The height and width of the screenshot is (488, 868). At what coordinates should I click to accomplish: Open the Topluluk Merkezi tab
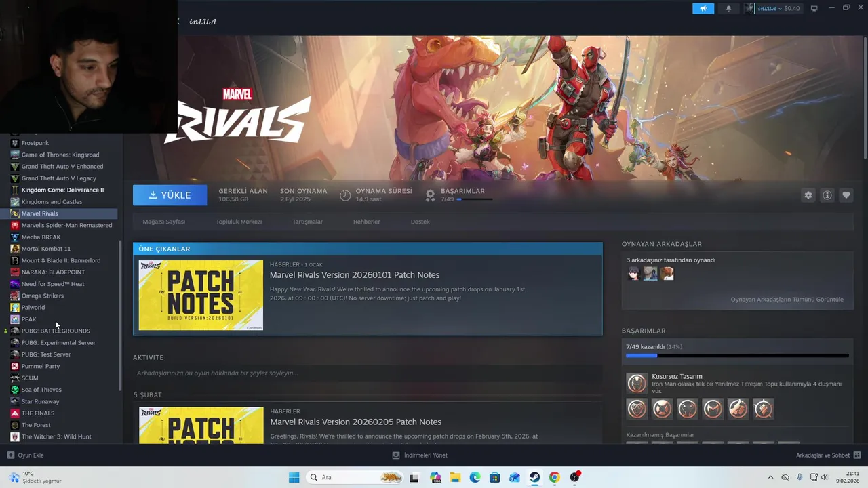point(239,222)
